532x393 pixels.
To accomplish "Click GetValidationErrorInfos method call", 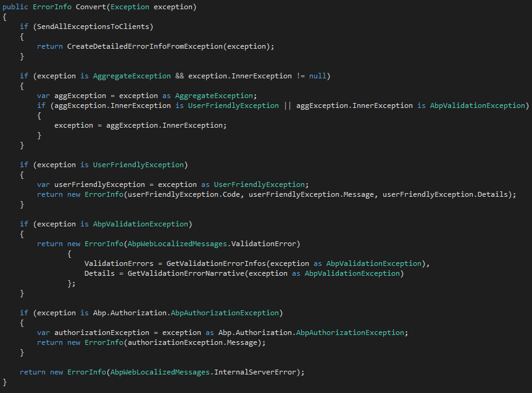I will [216, 263].
